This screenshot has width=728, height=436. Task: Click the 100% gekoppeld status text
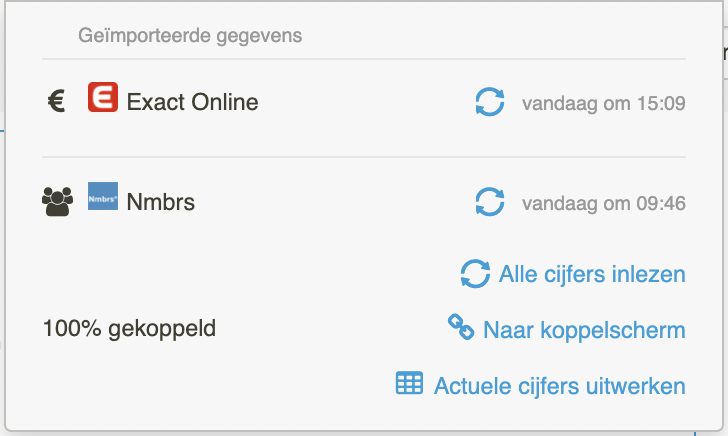click(x=129, y=329)
